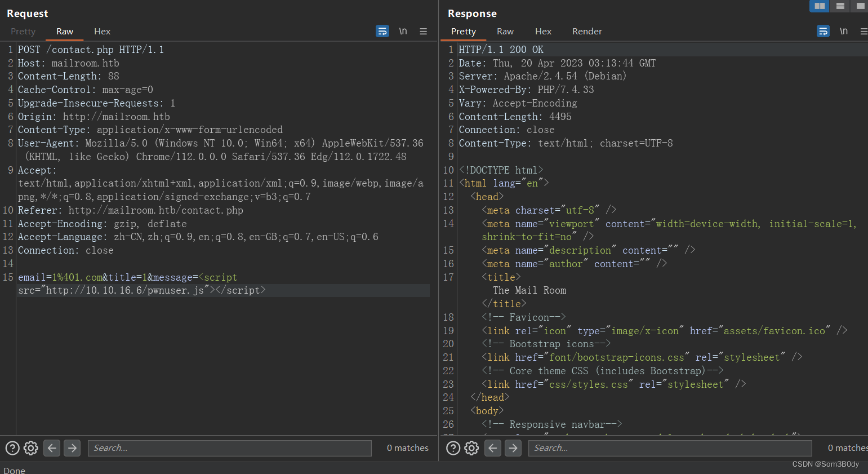Screen dimensions: 868x474
Task: Click the Done status bar text
Action: 14,470
